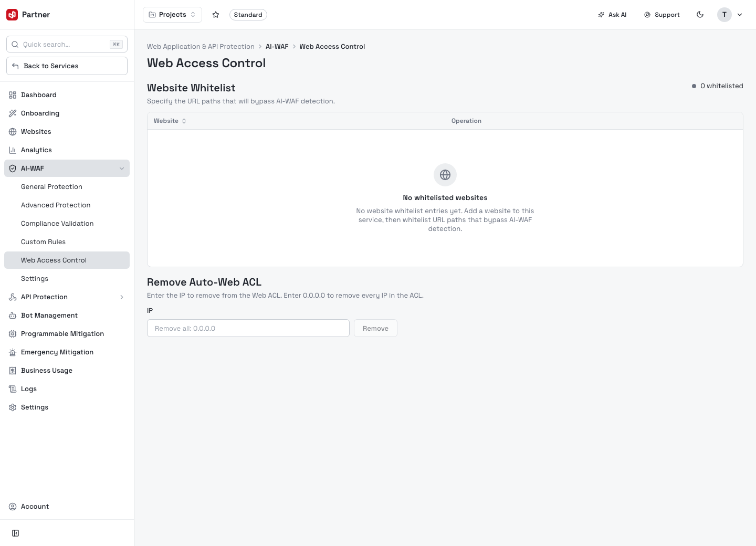
Task: Click the AI-WAF breadcrumb link
Action: 277,47
